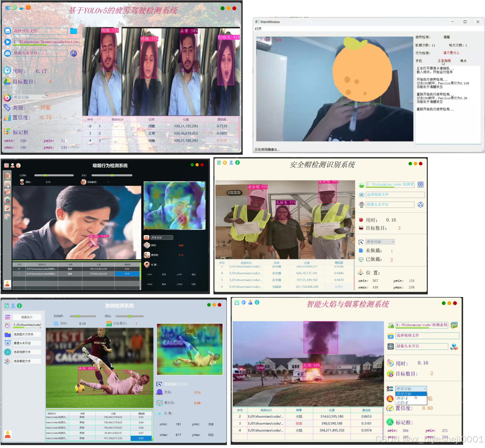Adjust IOU slider in fall detection window
Viewport: 485px width, 448px height.
coord(129,316)
